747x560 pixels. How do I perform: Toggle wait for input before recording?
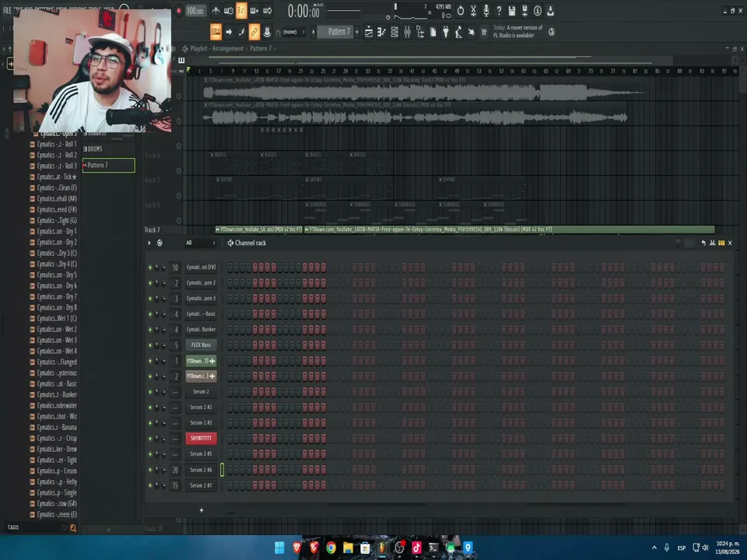coord(229,10)
